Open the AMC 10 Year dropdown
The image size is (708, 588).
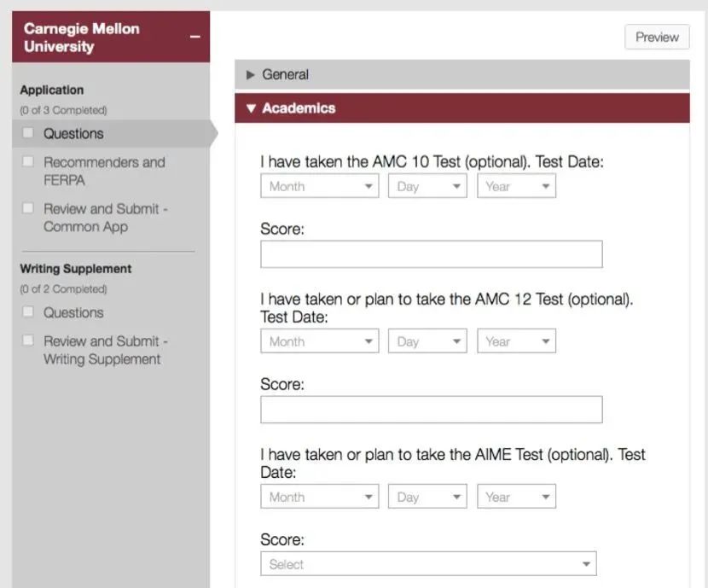tap(516, 186)
